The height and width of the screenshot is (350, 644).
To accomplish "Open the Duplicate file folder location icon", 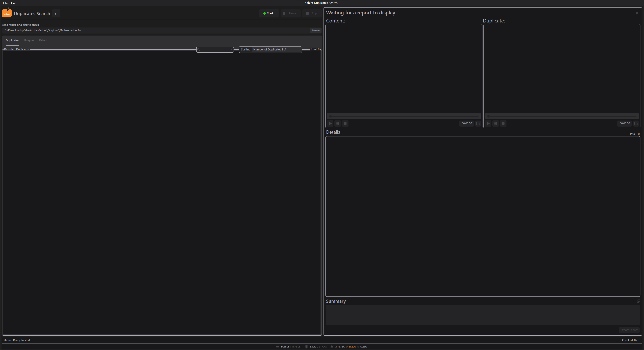I will tap(636, 123).
